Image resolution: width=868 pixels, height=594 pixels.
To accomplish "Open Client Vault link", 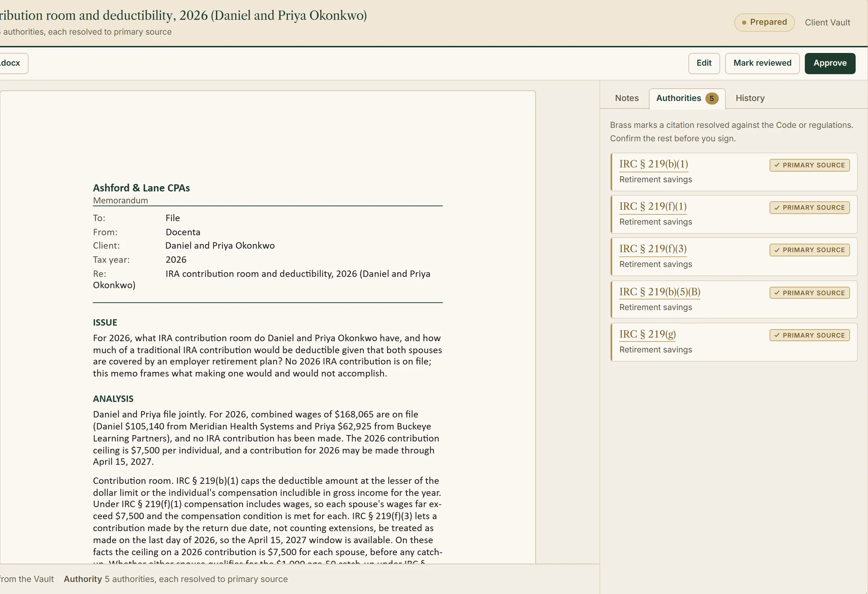I will point(827,23).
